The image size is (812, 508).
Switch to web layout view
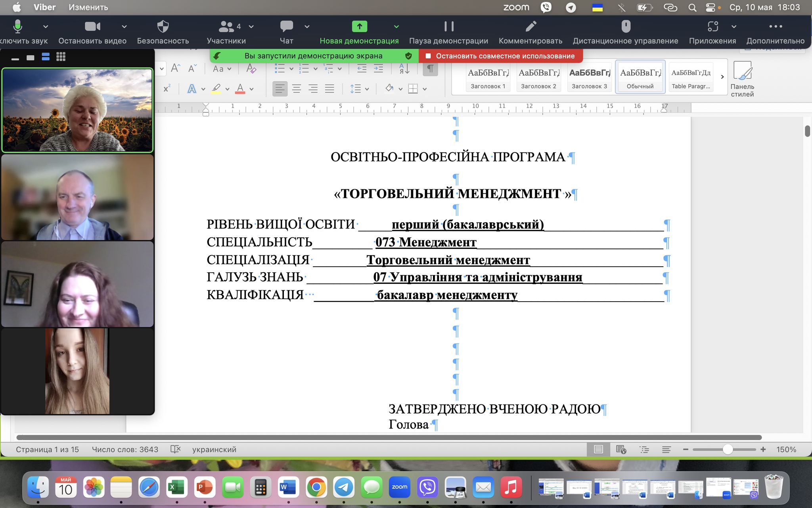(x=621, y=449)
